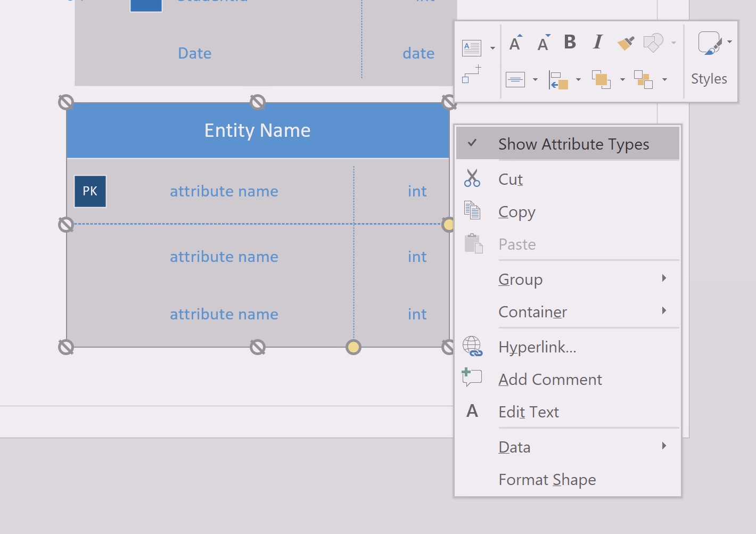Choose Hyperlink... from the context menu
This screenshot has height=534, width=756.
pos(568,347)
